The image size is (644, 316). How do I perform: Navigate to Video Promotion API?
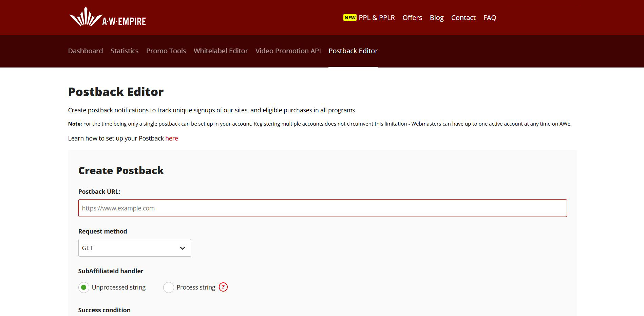pos(288,51)
